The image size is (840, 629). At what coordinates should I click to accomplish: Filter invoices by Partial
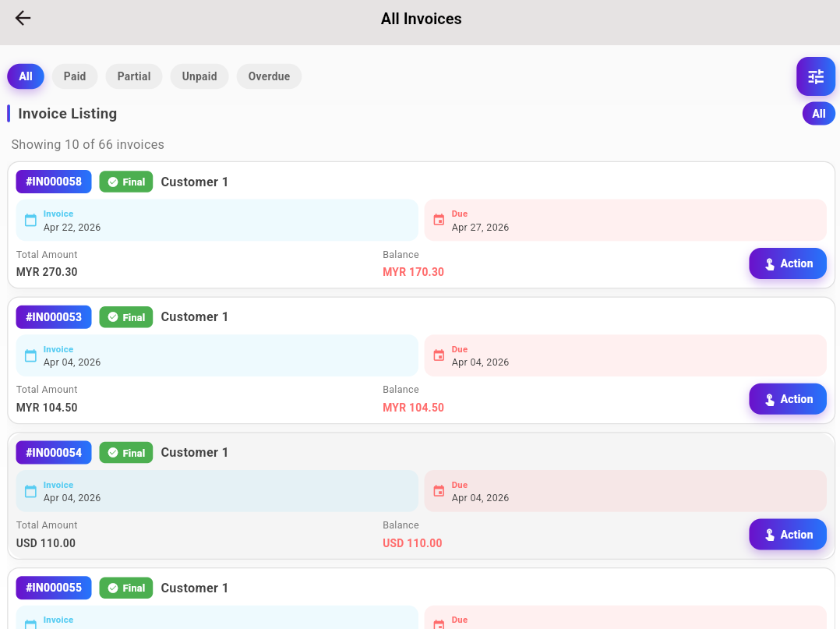tap(134, 76)
